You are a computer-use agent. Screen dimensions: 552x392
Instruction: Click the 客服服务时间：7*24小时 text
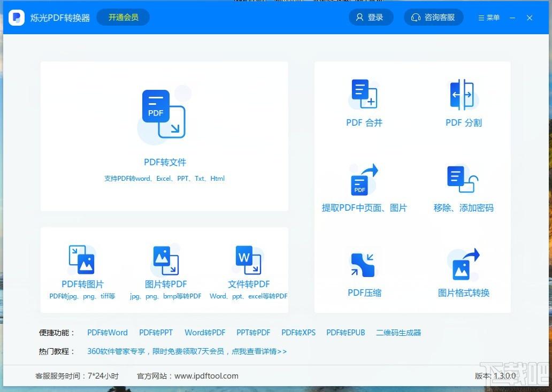pyautogui.click(x=77, y=376)
